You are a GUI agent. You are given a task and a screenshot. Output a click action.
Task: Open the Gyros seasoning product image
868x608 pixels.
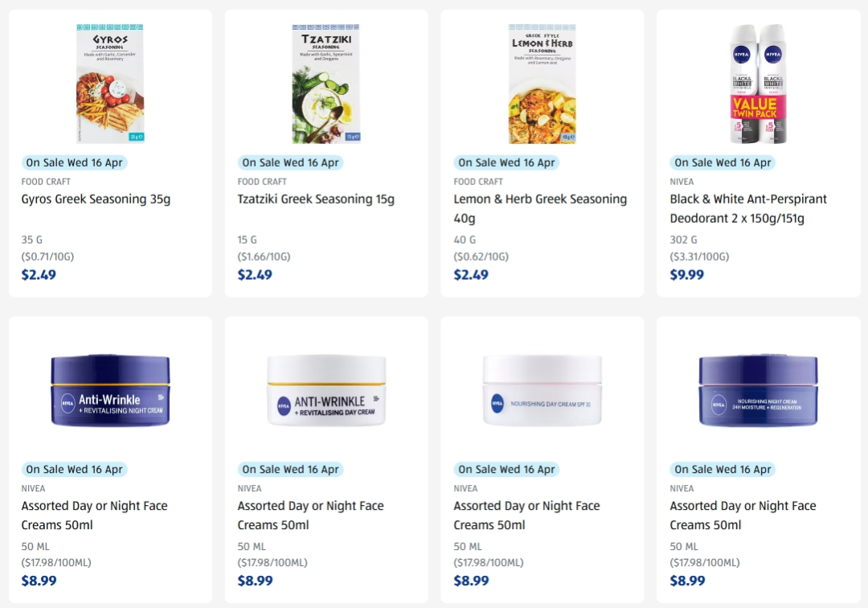pos(110,84)
